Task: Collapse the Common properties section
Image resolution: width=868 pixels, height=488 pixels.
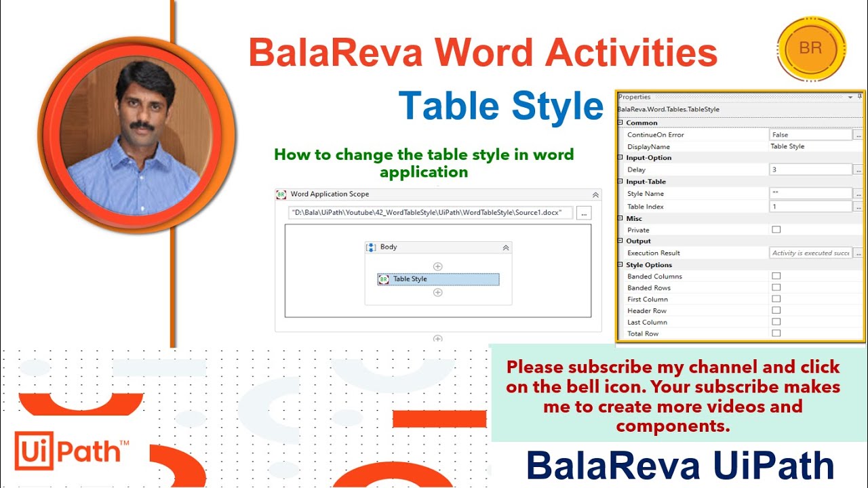Action: 620,123
